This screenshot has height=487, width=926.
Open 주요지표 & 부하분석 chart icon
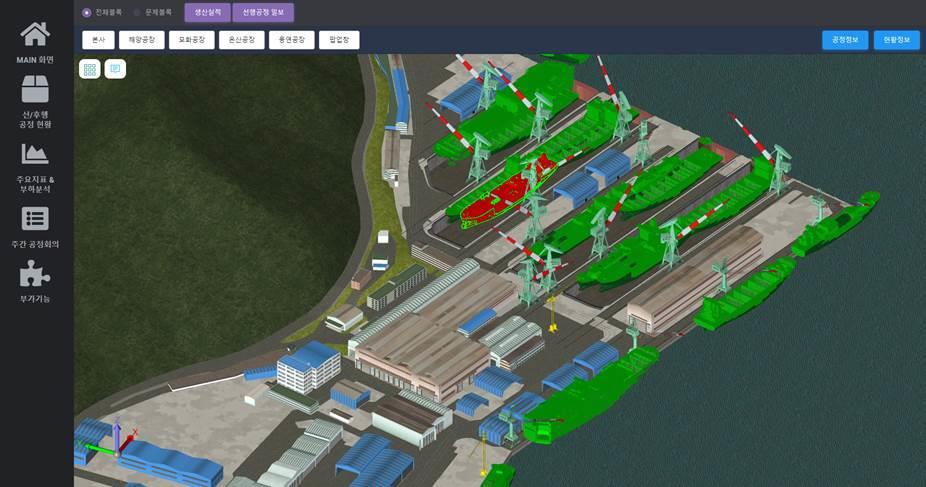click(x=35, y=153)
